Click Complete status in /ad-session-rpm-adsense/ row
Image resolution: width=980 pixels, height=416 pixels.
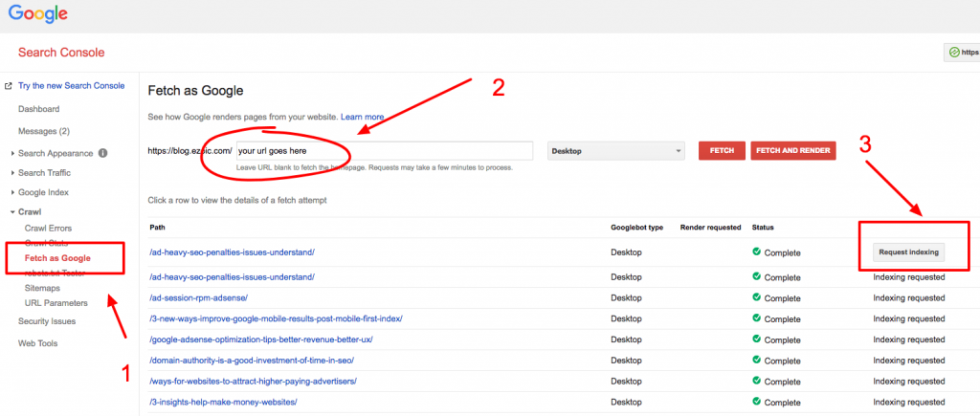coord(782,298)
